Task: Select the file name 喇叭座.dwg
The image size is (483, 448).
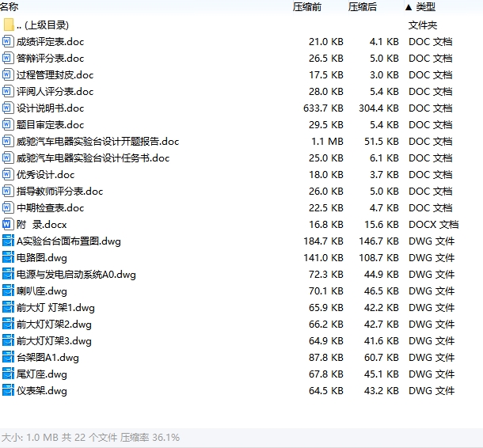Action: coord(42,291)
